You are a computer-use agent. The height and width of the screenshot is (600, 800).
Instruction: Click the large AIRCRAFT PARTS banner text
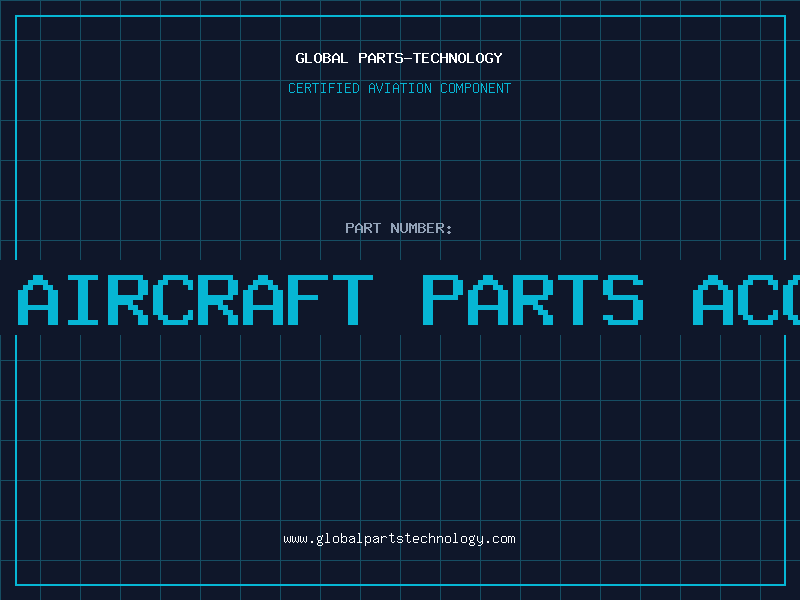tap(408, 300)
